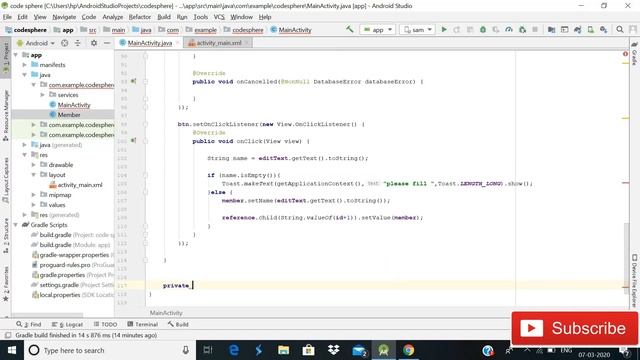Open the AVD Manager icon

(590, 29)
